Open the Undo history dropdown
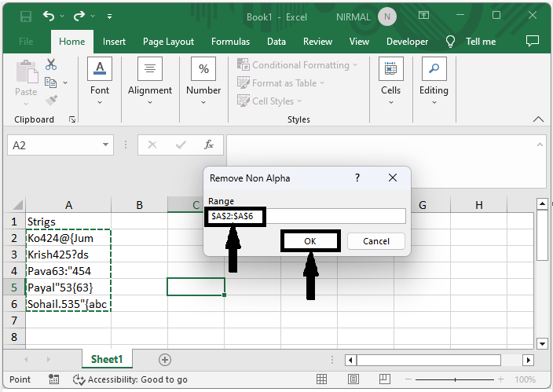This screenshot has height=392, width=553. [x=62, y=16]
